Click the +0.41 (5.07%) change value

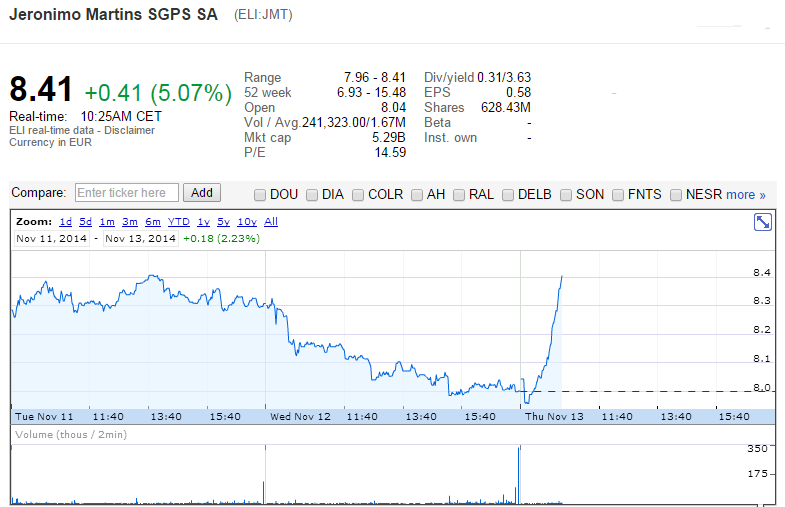(x=158, y=93)
